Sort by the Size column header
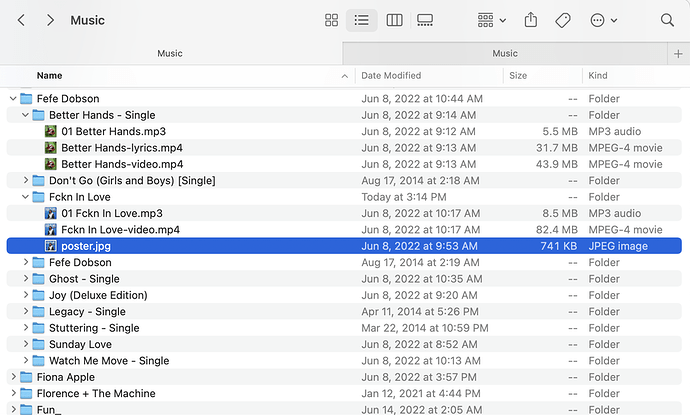 [x=518, y=76]
